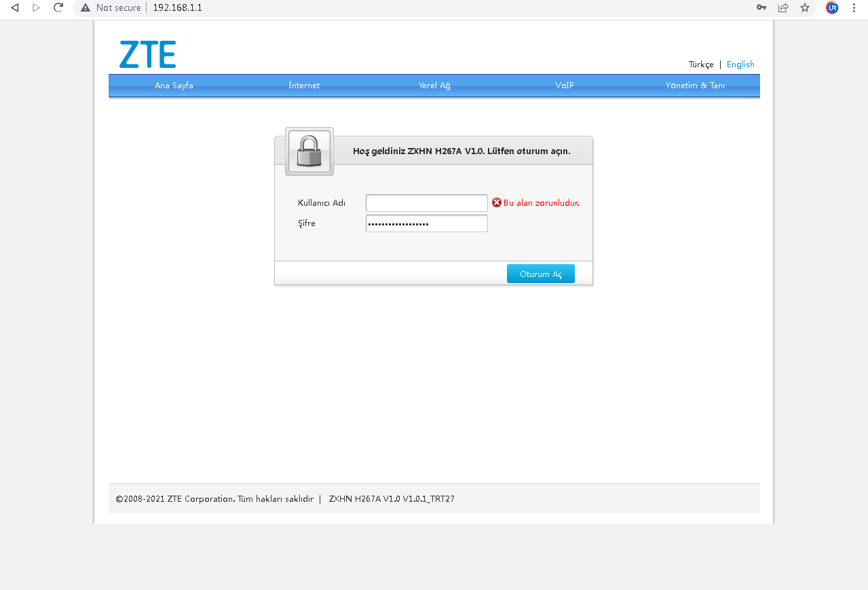Click the 'Hoş geldiniz ZXHN H267A' heading
The width and height of the screenshot is (868, 590).
(x=461, y=151)
